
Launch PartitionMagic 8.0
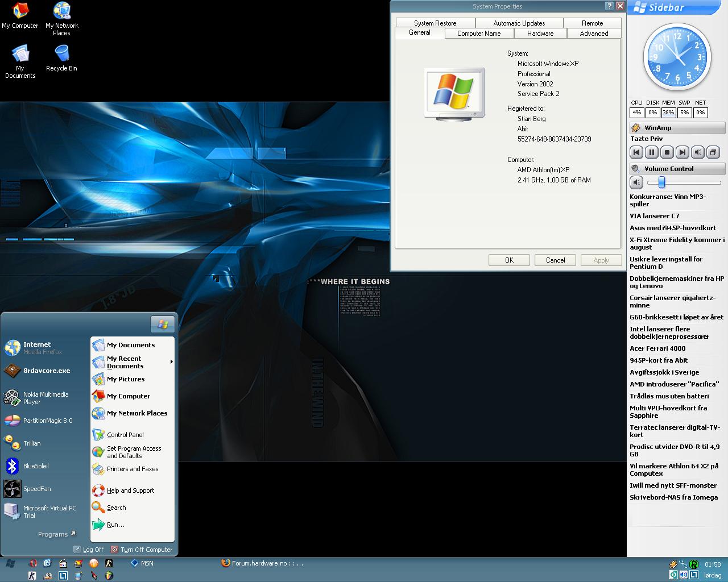point(39,421)
